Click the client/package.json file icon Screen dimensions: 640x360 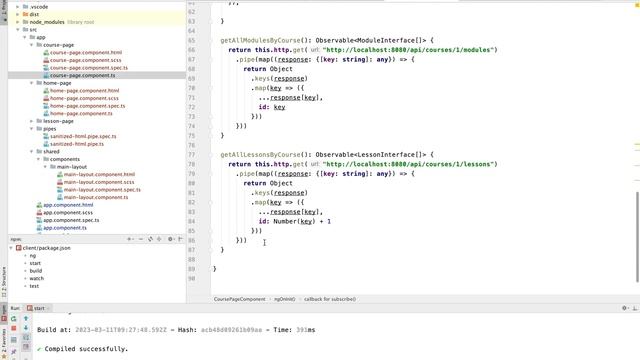point(19,248)
